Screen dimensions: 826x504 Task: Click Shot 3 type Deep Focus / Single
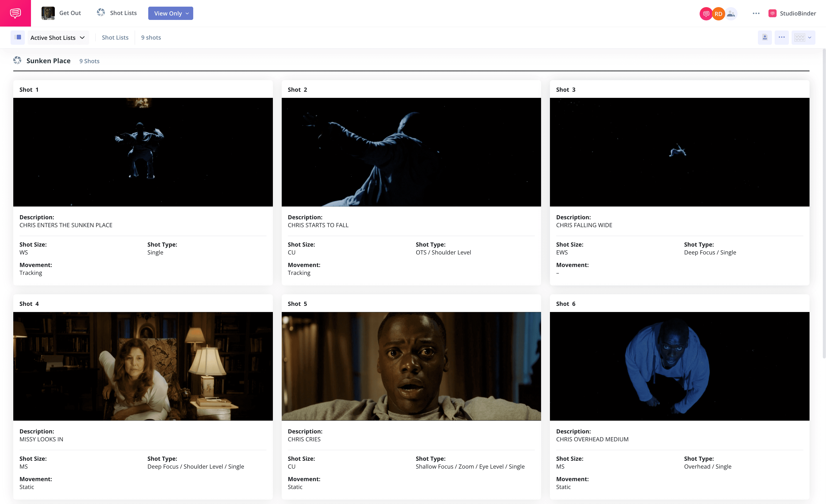[x=710, y=252]
